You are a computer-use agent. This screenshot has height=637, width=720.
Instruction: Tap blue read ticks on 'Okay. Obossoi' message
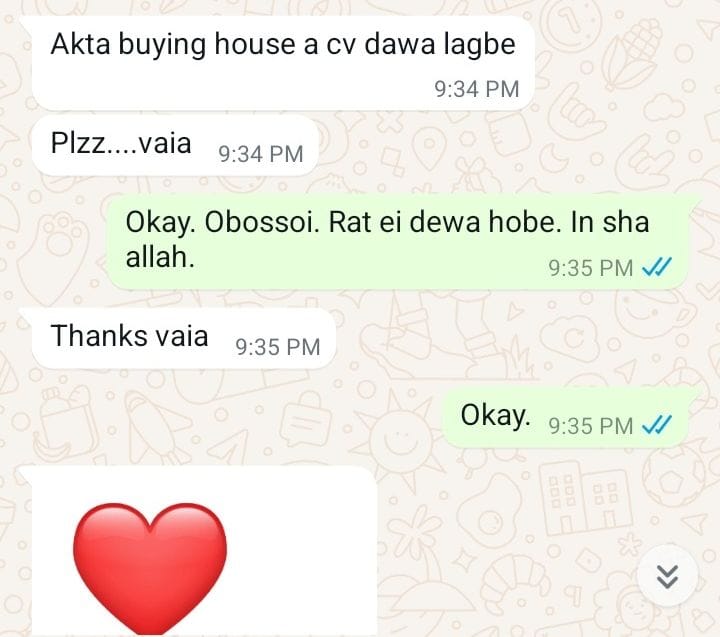[x=657, y=267]
